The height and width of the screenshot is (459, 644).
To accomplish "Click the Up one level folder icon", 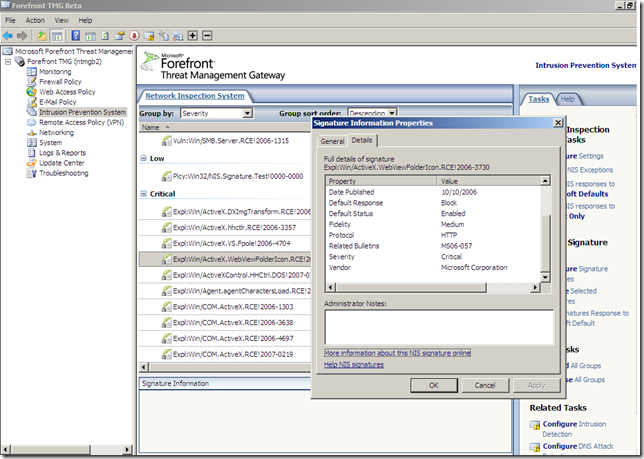I will coord(41,36).
